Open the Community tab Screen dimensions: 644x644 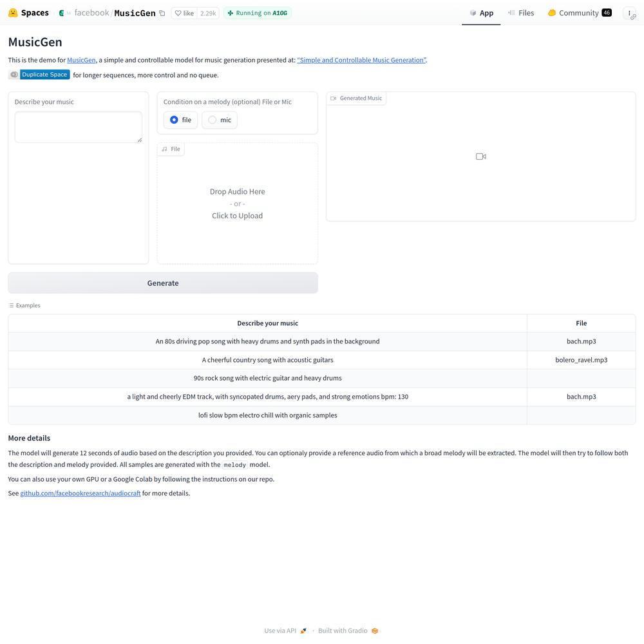point(580,13)
